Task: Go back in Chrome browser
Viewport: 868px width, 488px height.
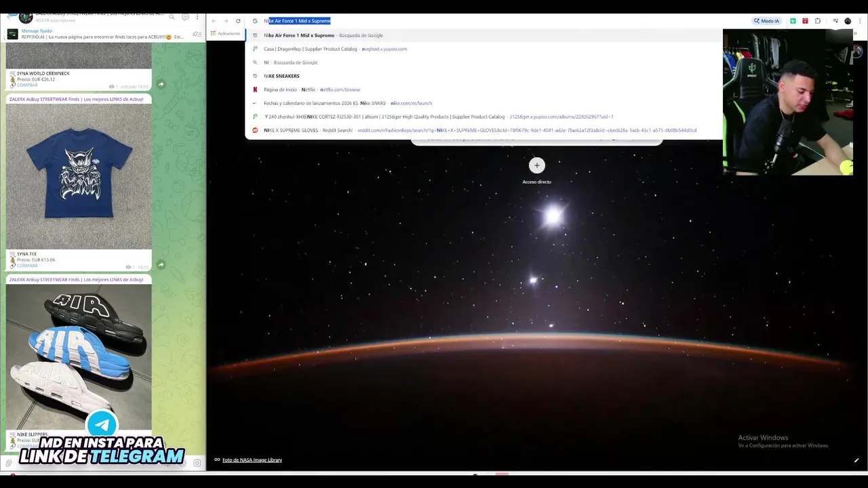Action: (x=214, y=21)
